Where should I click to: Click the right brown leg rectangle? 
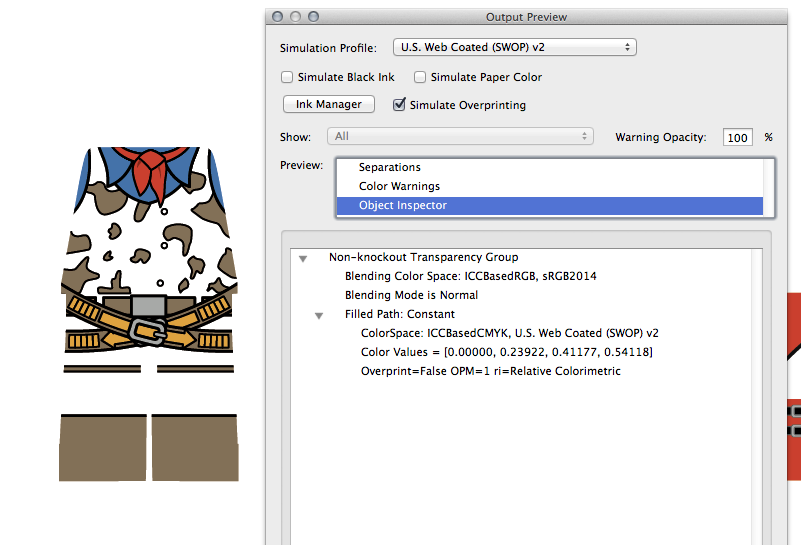click(x=195, y=446)
